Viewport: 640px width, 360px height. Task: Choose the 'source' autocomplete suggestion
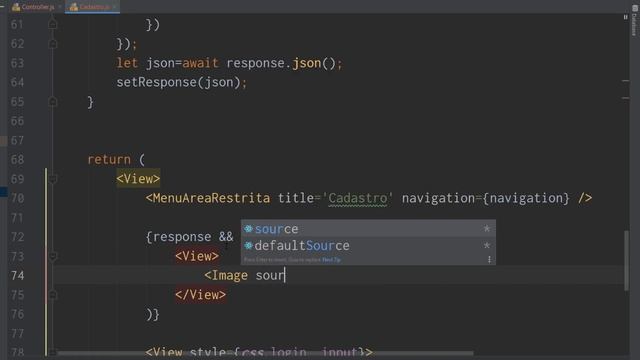pyautogui.click(x=368, y=229)
